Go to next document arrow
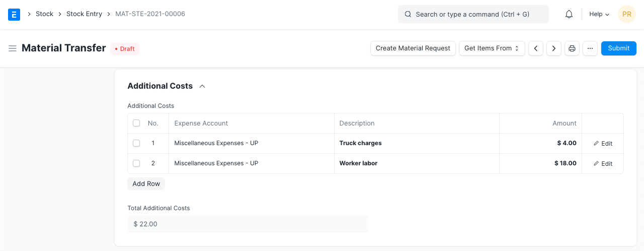Screen dimensions: 644x251 click(x=554, y=48)
